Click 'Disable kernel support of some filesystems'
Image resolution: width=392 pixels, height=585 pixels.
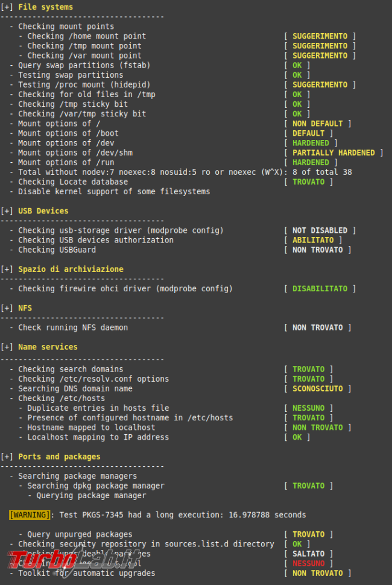click(114, 191)
